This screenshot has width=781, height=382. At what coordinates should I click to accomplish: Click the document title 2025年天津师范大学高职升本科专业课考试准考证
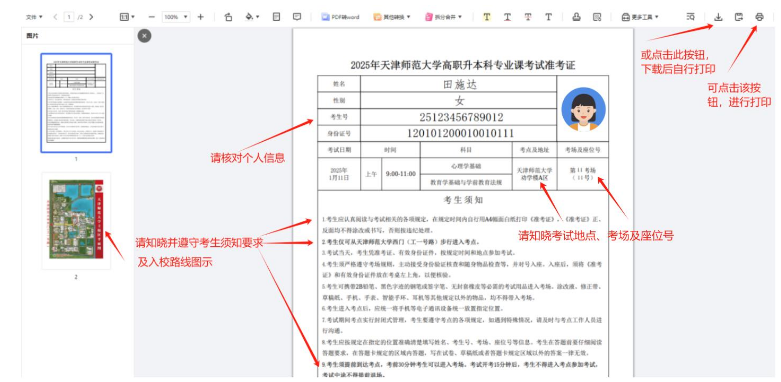(463, 65)
